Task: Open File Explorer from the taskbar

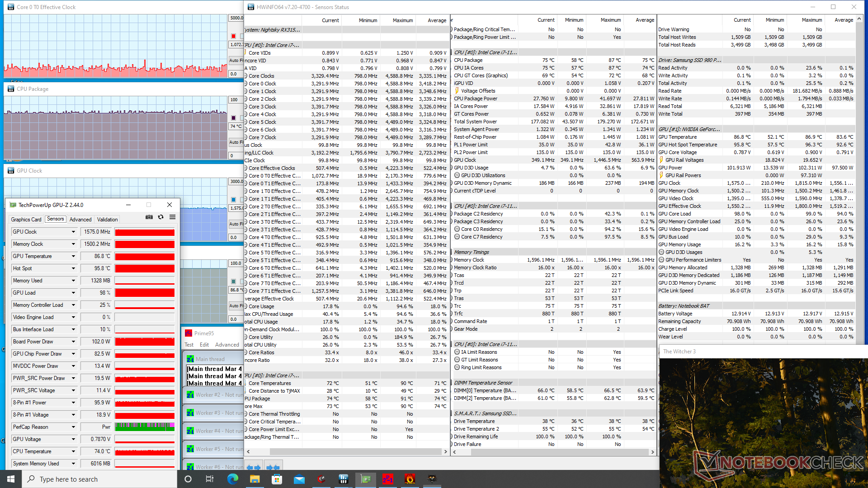Action: [255, 479]
